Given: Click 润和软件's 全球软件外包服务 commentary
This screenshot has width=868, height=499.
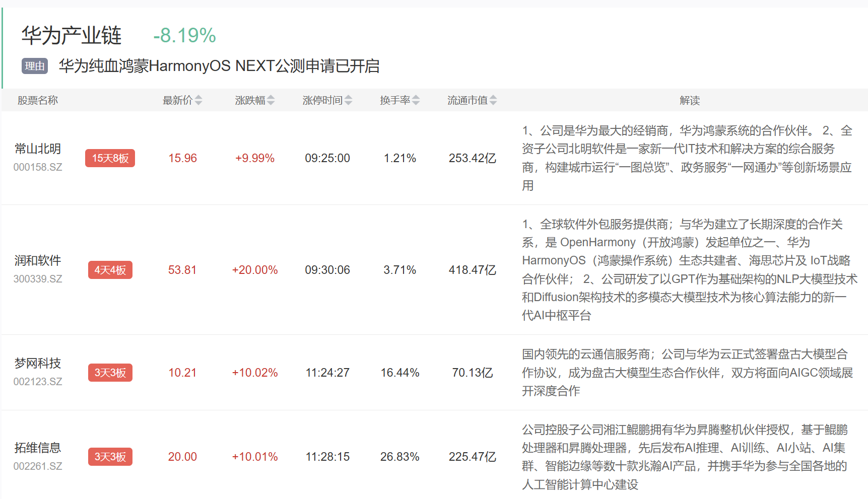Looking at the screenshot, I should (690, 270).
